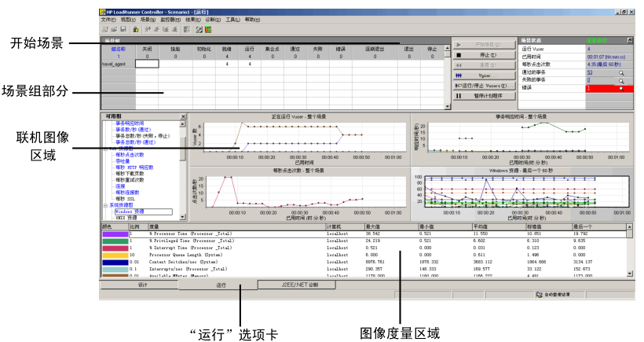
Task: Switch to the 设计 tab
Action: 139,285
